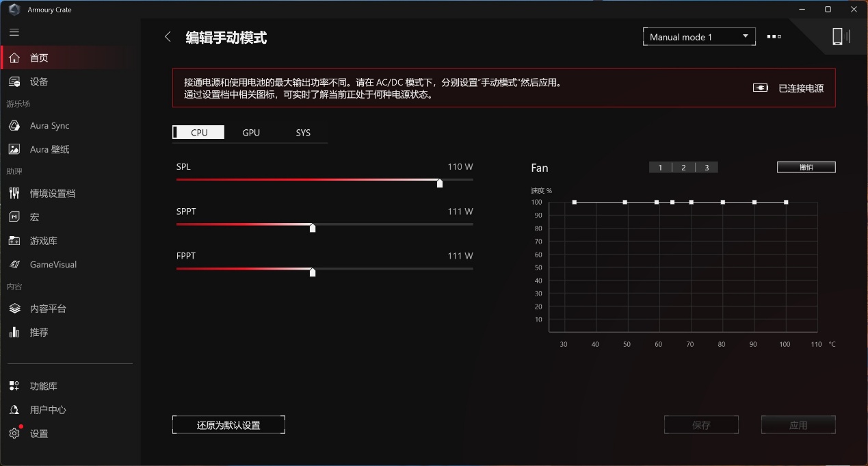This screenshot has height=466, width=868.
Task: Click the plugged-in power status icon
Action: (x=761, y=88)
